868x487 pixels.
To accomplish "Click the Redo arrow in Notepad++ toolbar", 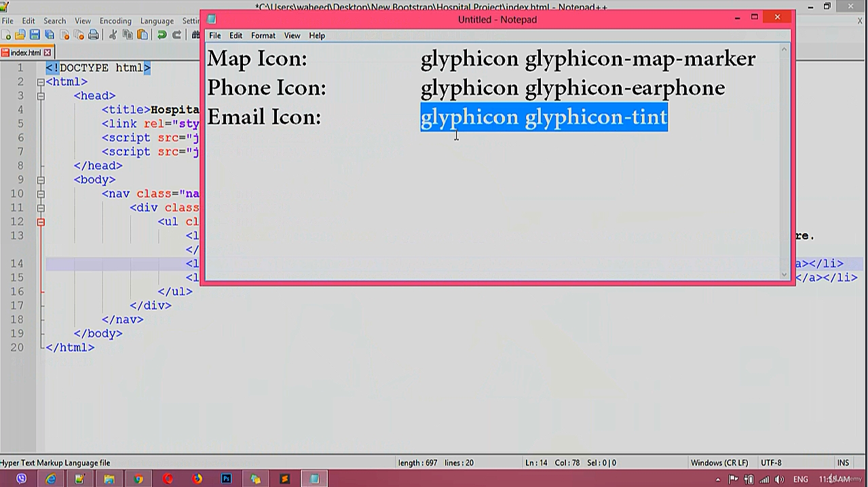I will (176, 35).
